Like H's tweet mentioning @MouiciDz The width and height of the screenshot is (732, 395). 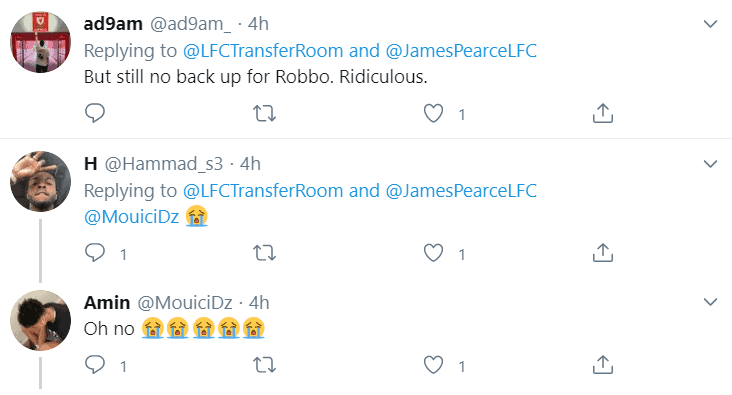(x=433, y=253)
